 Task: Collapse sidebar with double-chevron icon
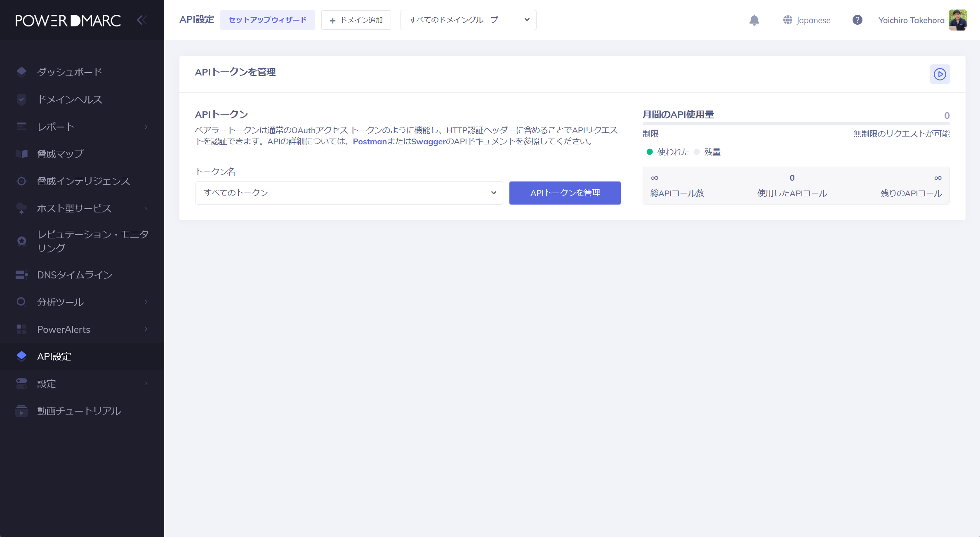coord(141,20)
